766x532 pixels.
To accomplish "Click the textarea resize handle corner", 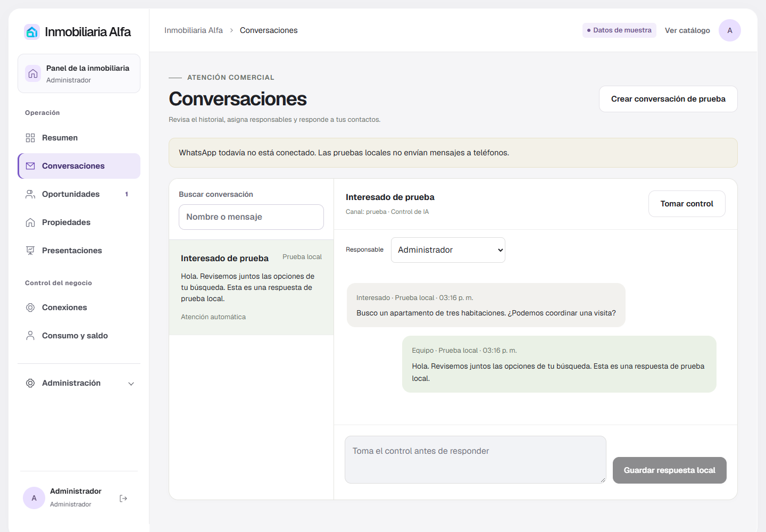I will click(603, 480).
